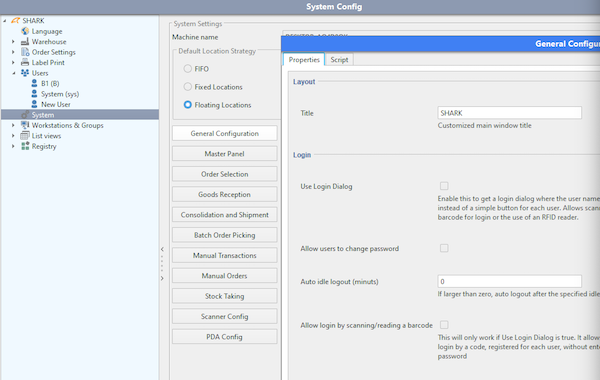Open the Master Panel settings
This screenshot has width=600, height=380.
pos(225,153)
